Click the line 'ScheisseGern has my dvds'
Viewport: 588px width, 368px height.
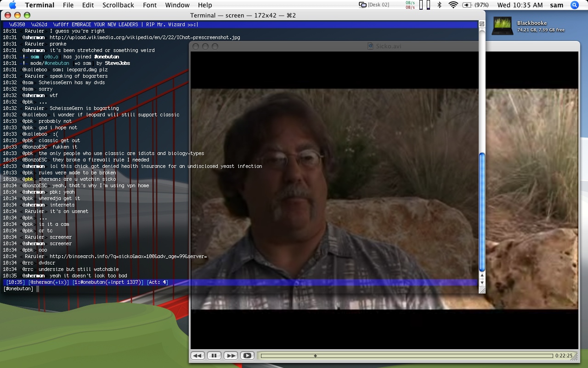[72, 83]
